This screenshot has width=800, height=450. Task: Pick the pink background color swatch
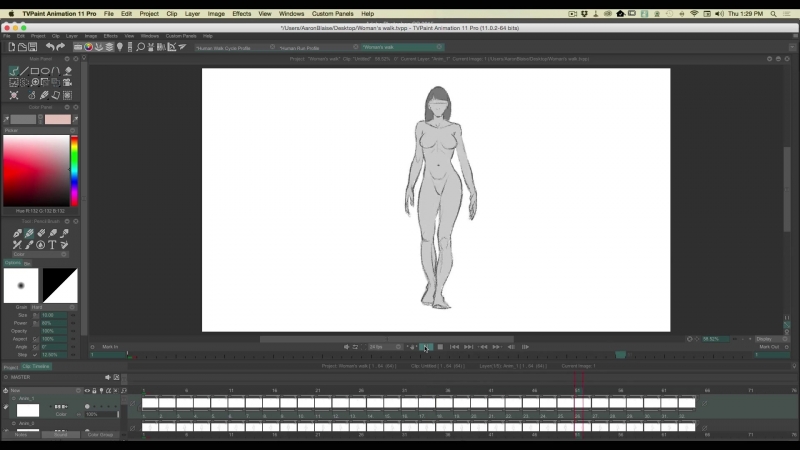pyautogui.click(x=58, y=119)
